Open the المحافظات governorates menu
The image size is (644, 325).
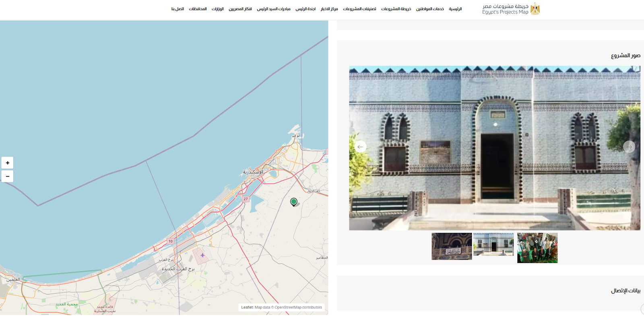[198, 9]
